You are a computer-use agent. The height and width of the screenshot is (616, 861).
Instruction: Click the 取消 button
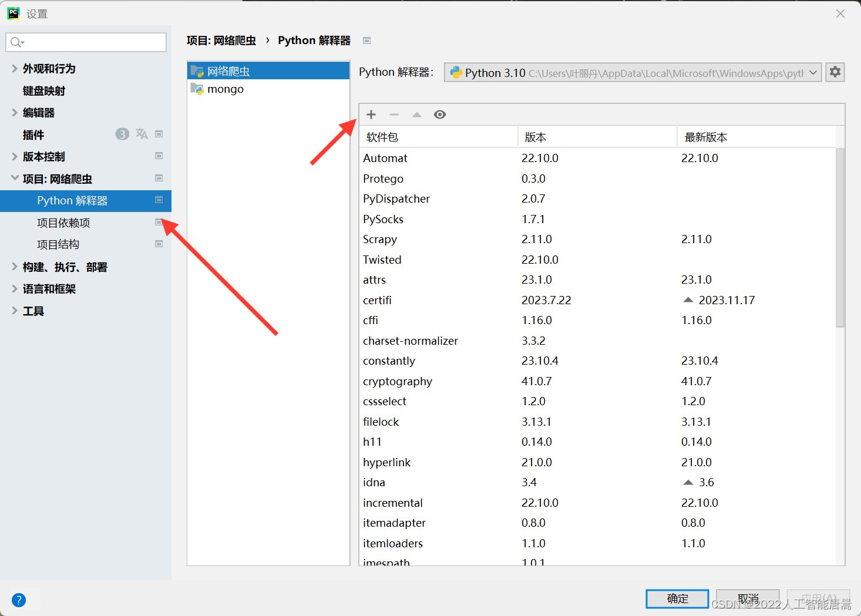(x=748, y=598)
